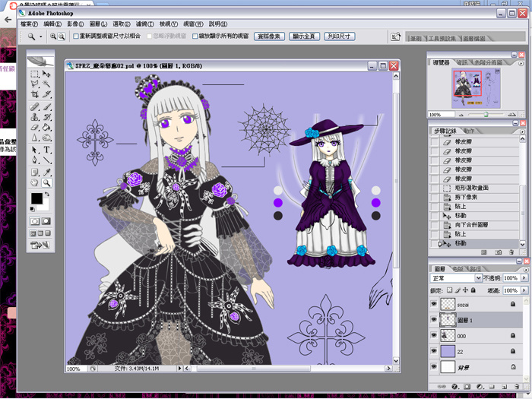Switch to the 色版 tab
Screen dimensions: 532x399
458,269
